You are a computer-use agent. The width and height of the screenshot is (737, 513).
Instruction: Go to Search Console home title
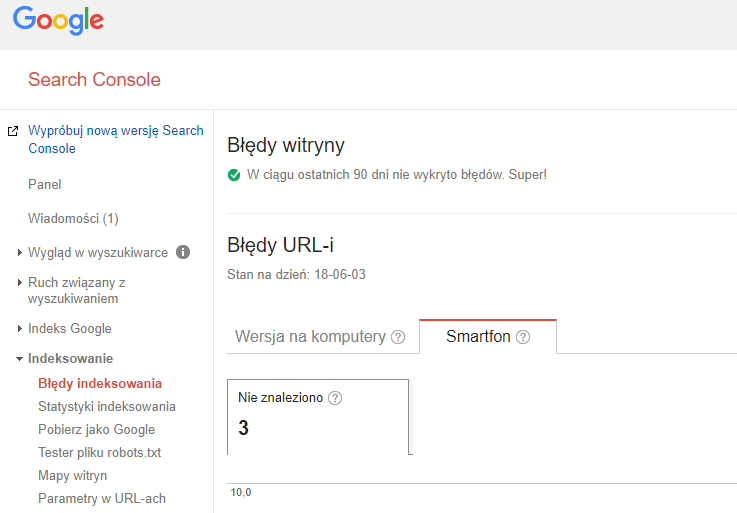coord(94,80)
